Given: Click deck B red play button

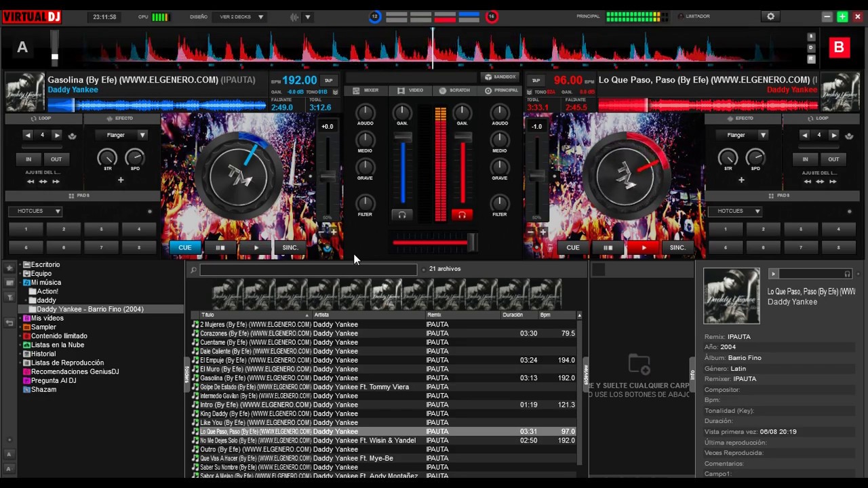Looking at the screenshot, I should tap(644, 247).
